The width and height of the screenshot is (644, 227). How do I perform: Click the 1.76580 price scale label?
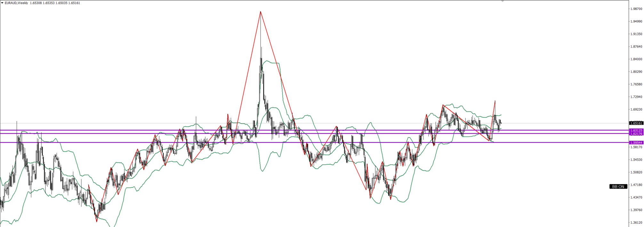click(x=636, y=85)
